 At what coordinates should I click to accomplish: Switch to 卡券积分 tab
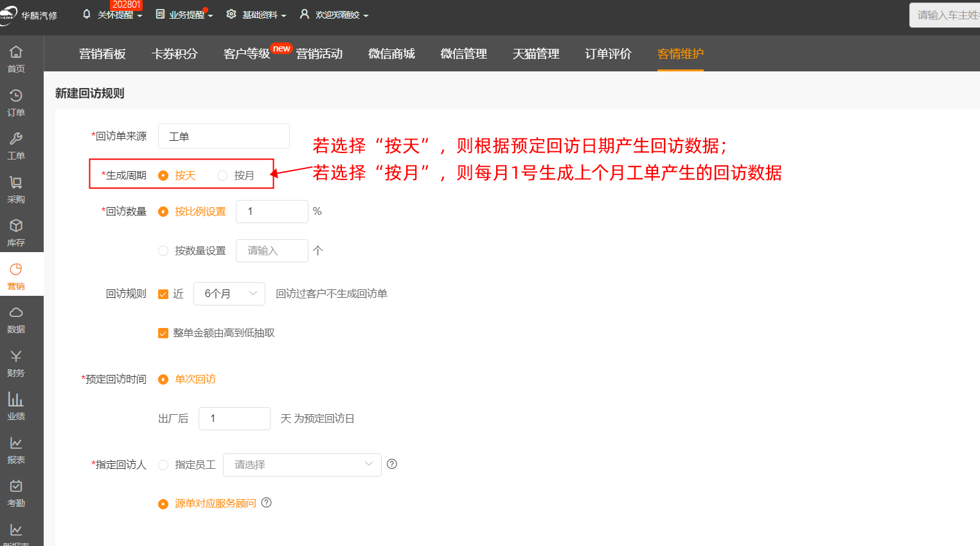174,53
